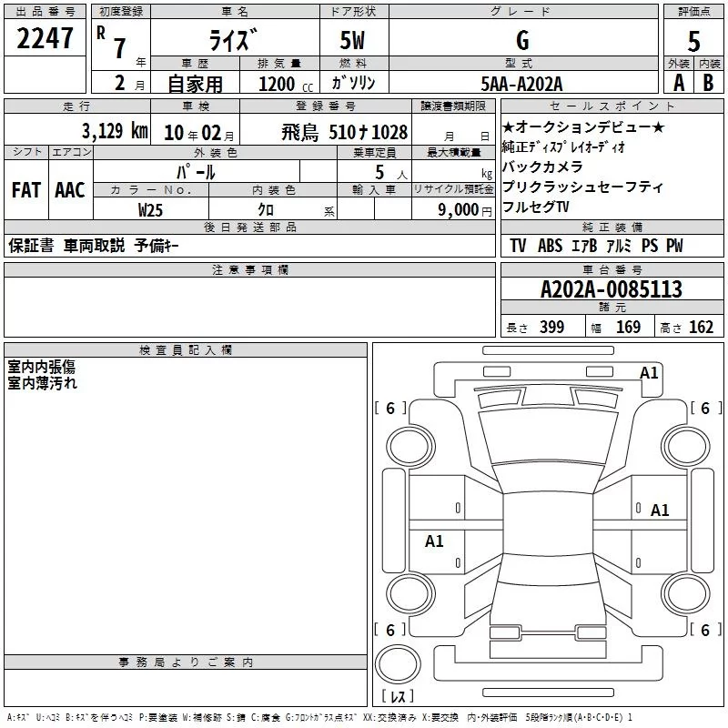Click the fuel type ガソリン
Image resolution: width=728 pixels, height=728 pixels.
click(353, 83)
